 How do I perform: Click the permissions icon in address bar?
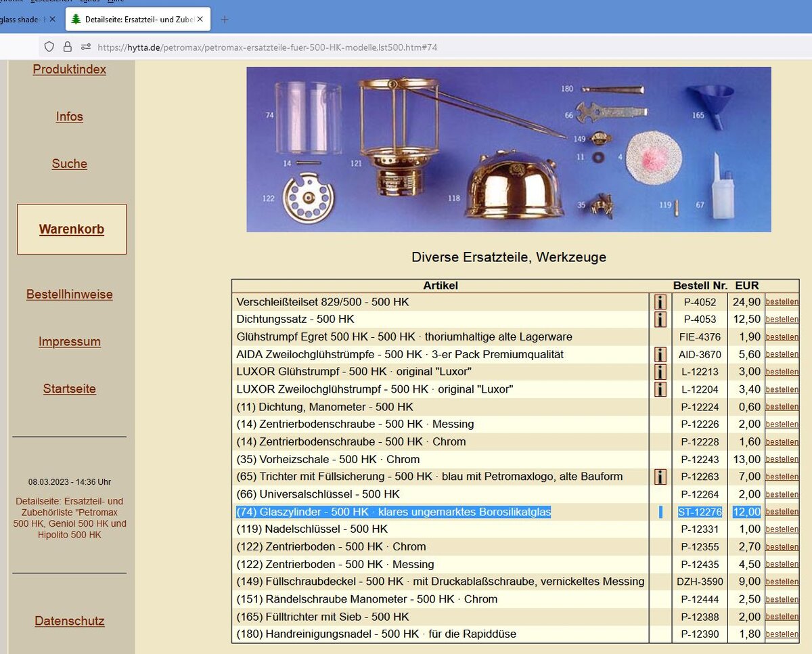coord(86,47)
